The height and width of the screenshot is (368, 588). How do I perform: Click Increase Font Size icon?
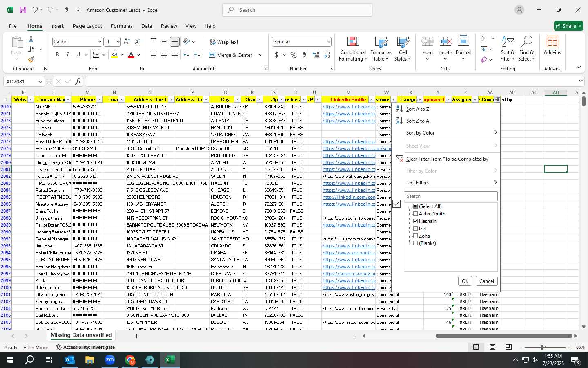[127, 42]
